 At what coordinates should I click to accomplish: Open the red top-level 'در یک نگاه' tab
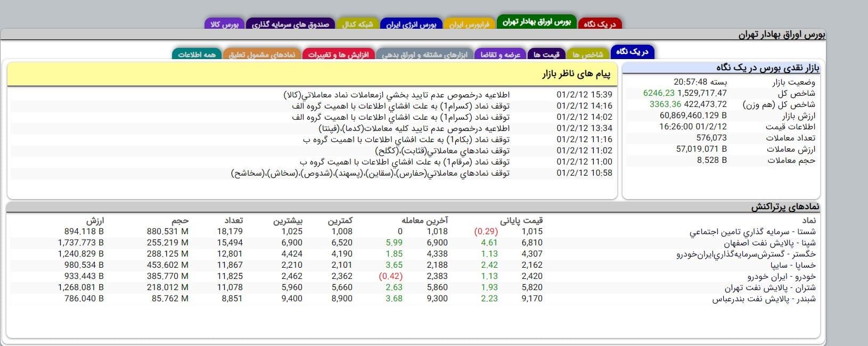(600, 24)
